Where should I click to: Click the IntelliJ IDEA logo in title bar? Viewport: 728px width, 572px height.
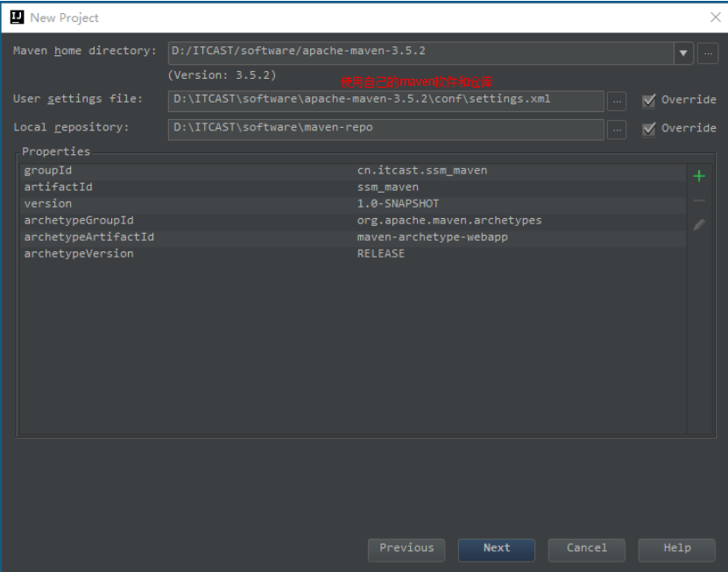click(x=17, y=18)
